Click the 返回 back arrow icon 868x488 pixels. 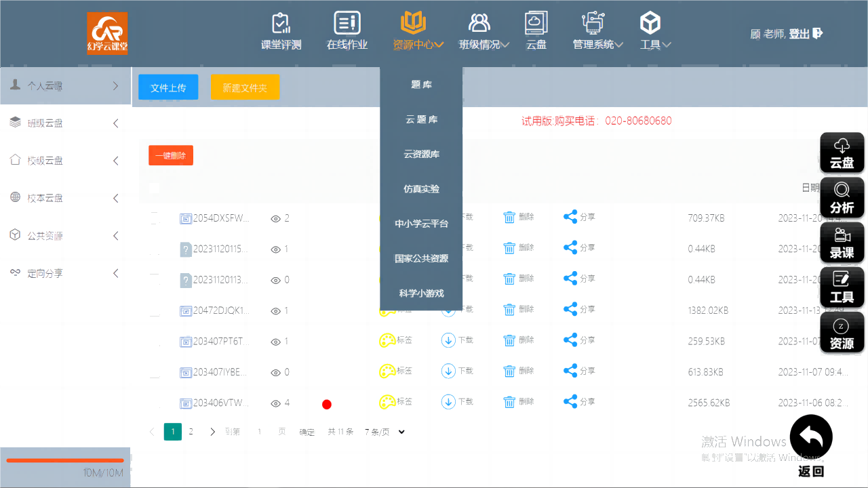811,436
